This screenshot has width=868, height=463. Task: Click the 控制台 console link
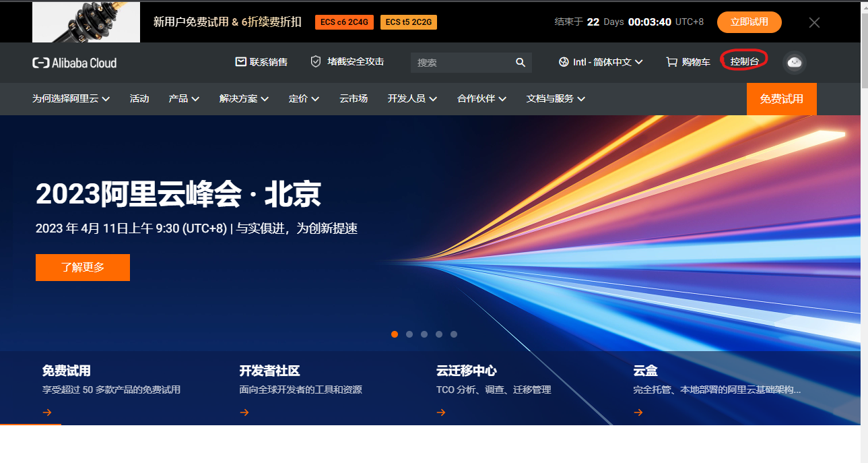pyautogui.click(x=744, y=61)
